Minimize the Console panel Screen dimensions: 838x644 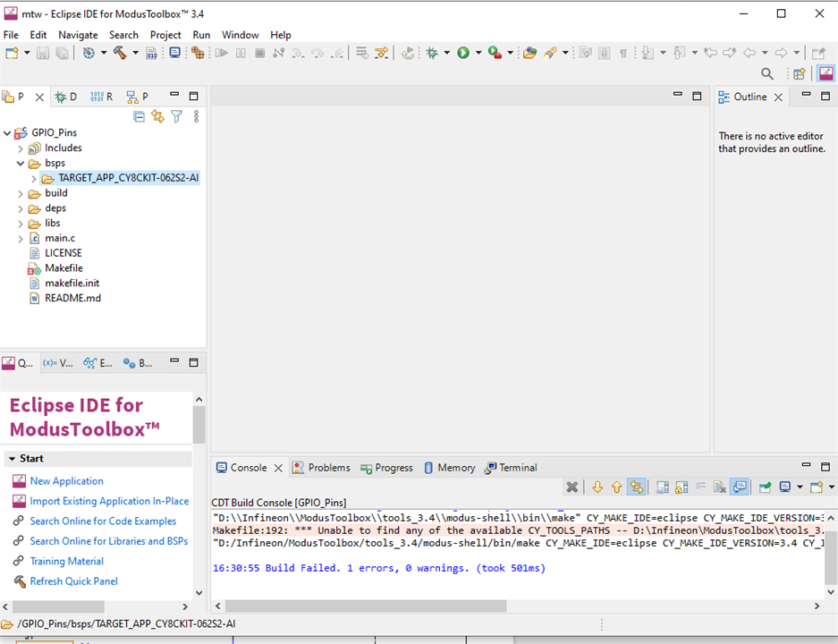(x=806, y=465)
